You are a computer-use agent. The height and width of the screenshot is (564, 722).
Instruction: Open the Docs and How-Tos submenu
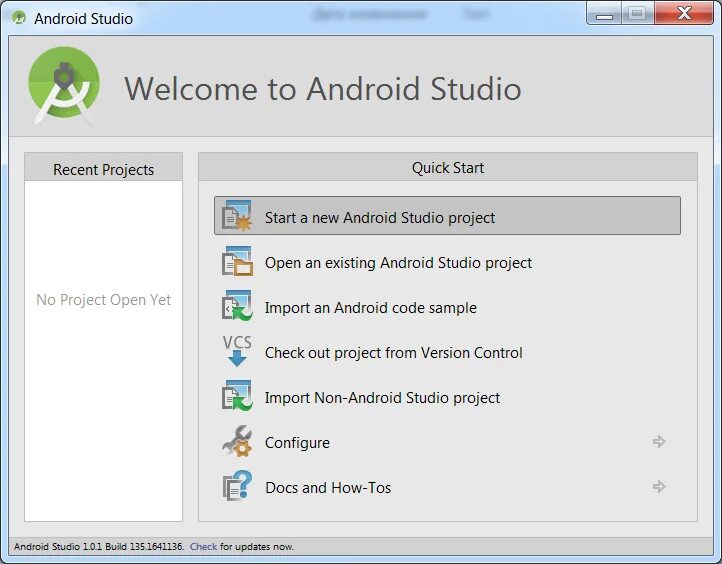(447, 487)
